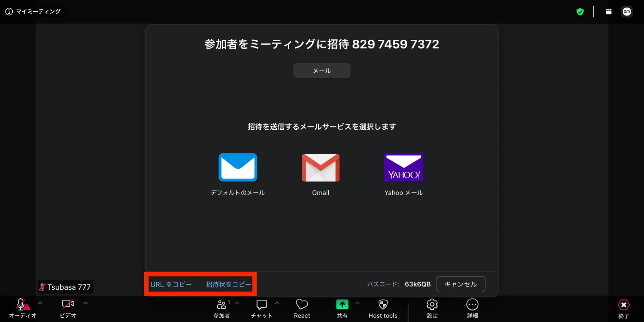Open the React heart reactions
The height and width of the screenshot is (322, 644).
(302, 308)
